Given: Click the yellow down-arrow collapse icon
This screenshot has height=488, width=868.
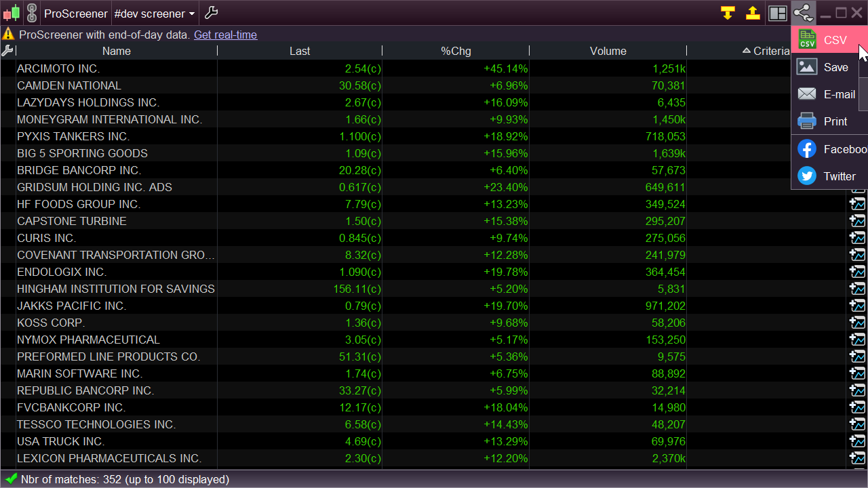Looking at the screenshot, I should [x=728, y=13].
